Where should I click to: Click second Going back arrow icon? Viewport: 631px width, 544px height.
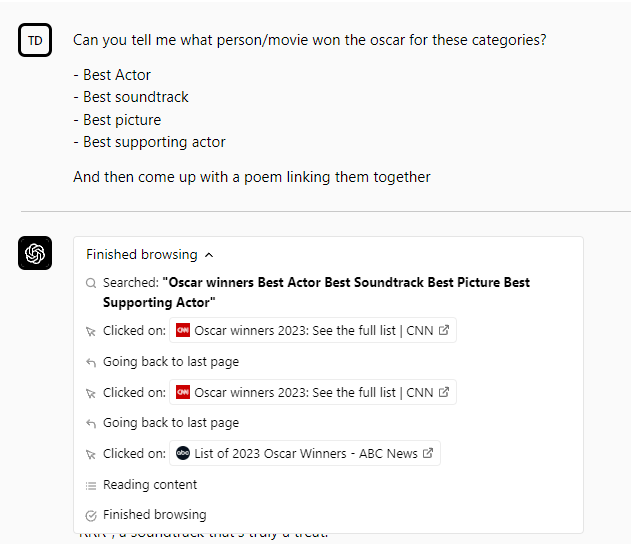coord(91,423)
